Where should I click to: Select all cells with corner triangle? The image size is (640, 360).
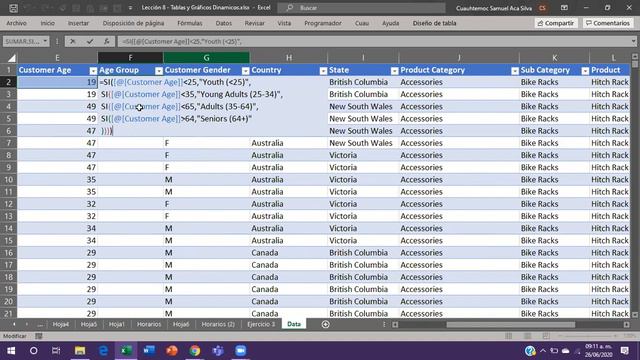pyautogui.click(x=12, y=58)
